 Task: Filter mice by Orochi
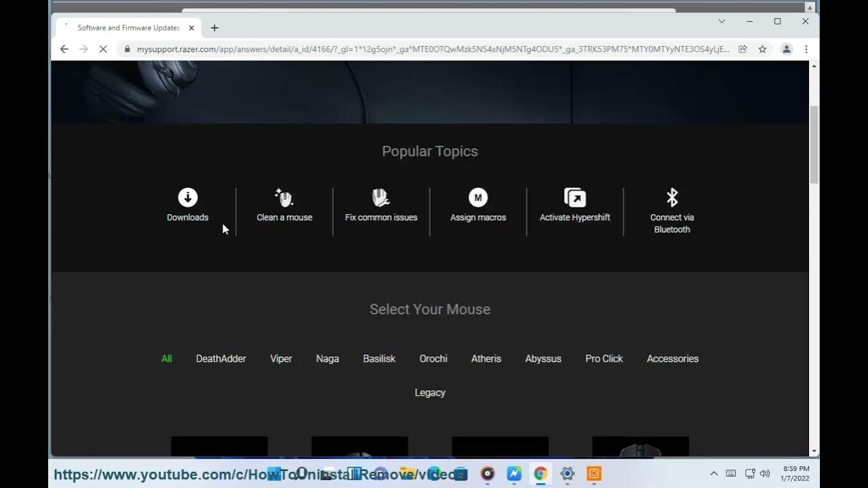point(433,359)
